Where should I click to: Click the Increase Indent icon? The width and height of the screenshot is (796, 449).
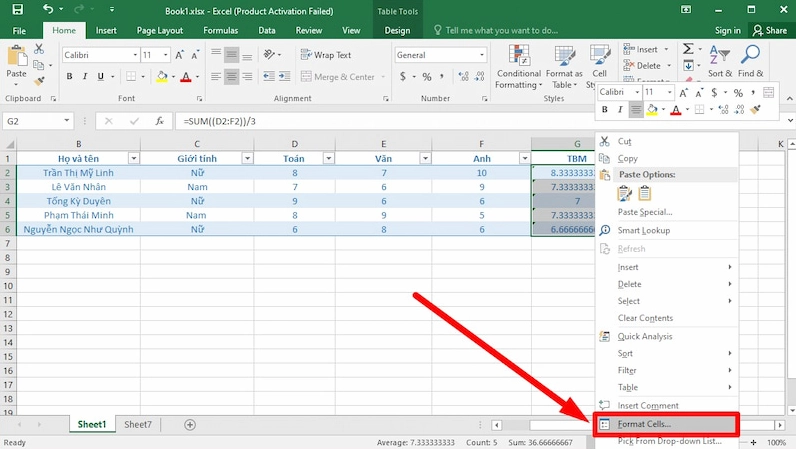pyautogui.click(x=284, y=77)
